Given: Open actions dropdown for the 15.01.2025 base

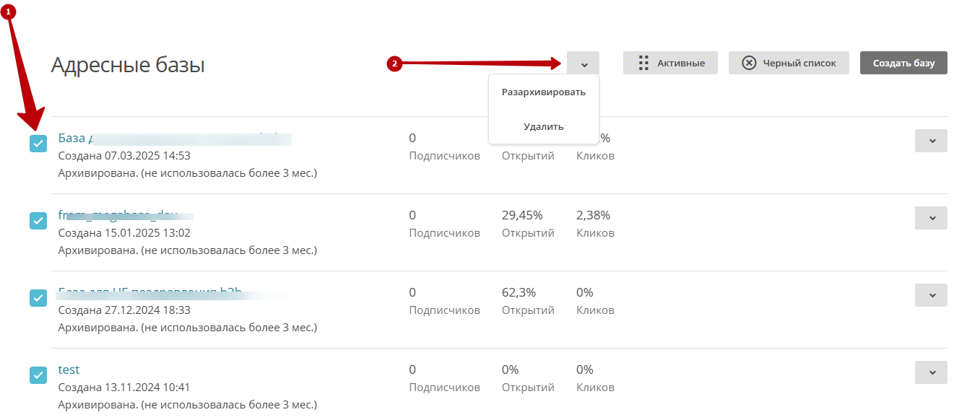Looking at the screenshot, I should (931, 218).
